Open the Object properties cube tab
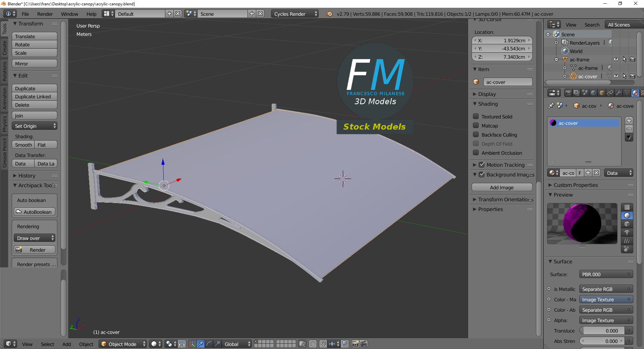The image size is (644, 349). (602, 93)
